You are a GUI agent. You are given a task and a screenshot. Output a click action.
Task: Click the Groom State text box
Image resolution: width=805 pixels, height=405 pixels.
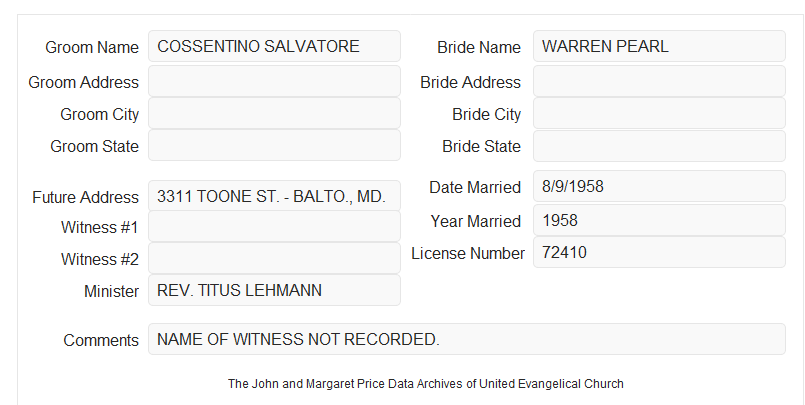[x=274, y=145]
